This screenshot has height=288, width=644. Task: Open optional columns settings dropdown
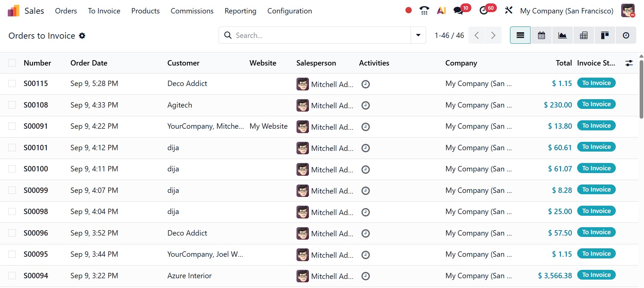coord(629,63)
